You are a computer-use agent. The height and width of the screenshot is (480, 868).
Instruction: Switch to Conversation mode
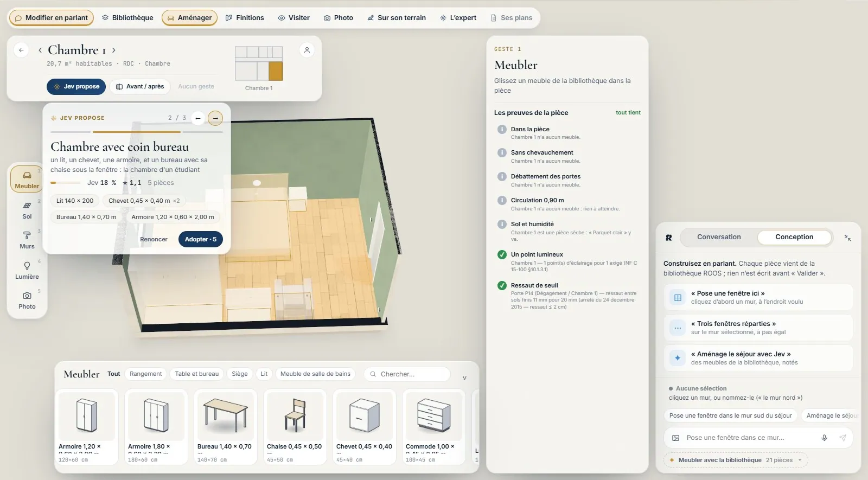pos(719,237)
